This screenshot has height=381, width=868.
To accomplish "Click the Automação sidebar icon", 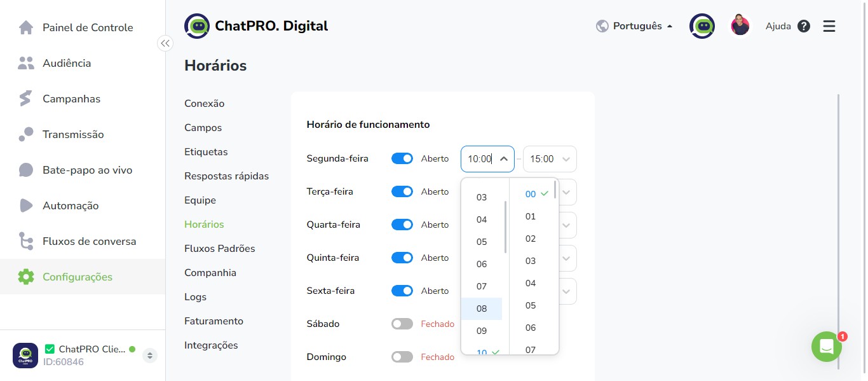I will click(26, 205).
